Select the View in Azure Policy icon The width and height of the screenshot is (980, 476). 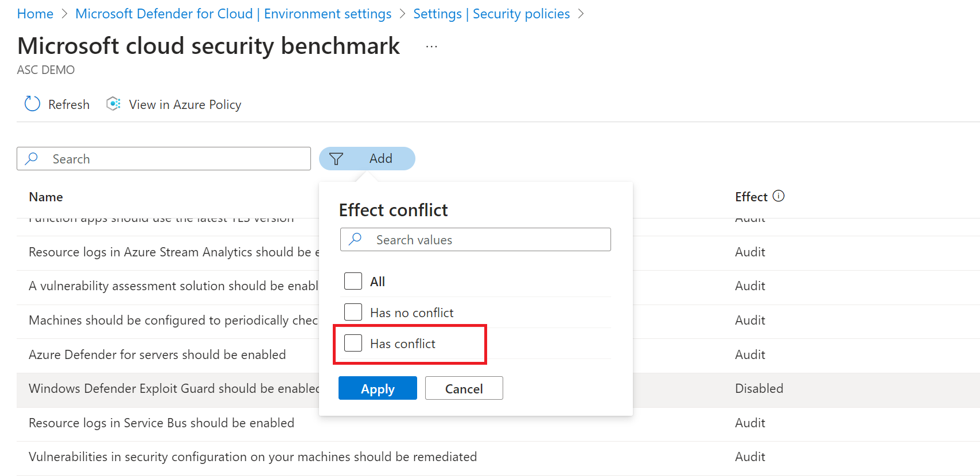[113, 103]
